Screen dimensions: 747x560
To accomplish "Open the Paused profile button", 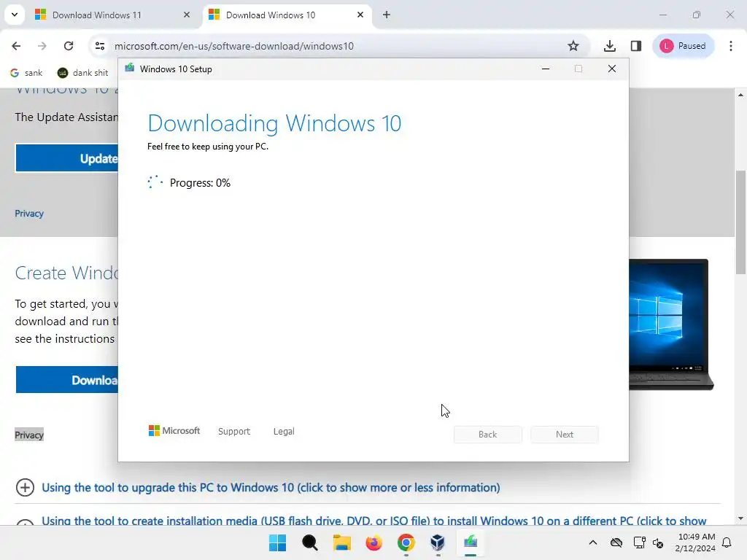I will pyautogui.click(x=683, y=46).
